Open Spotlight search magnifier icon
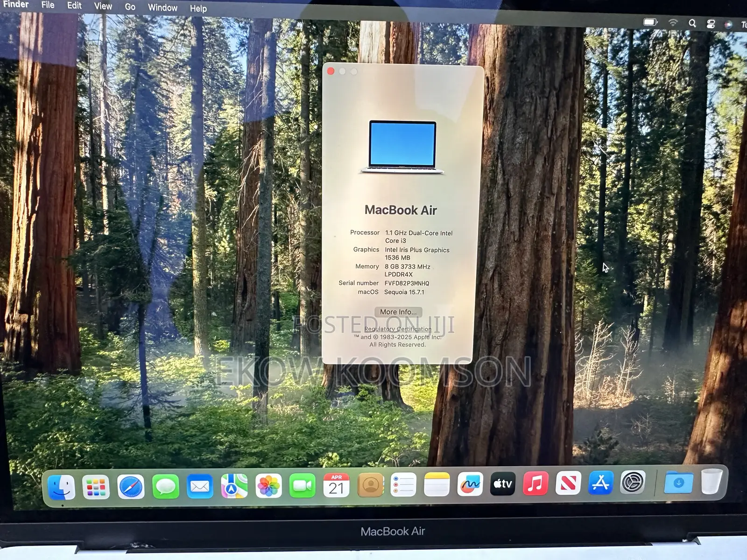The width and height of the screenshot is (747, 560). 692,23
